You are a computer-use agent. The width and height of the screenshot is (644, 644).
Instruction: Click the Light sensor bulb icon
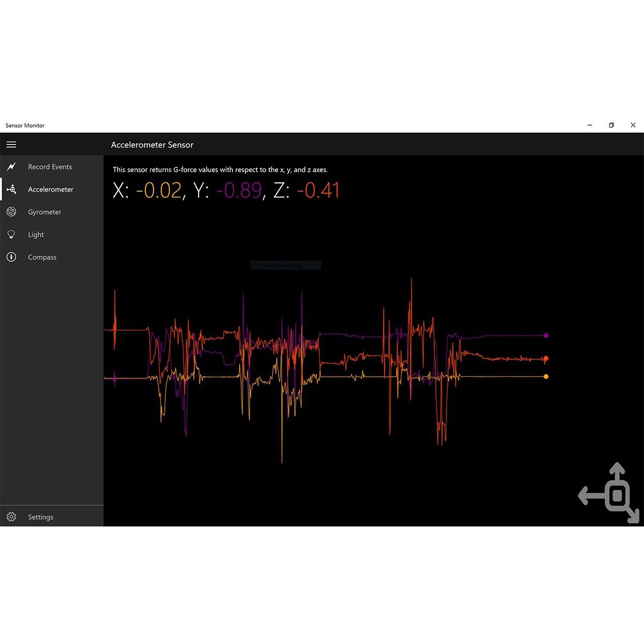coord(11,234)
